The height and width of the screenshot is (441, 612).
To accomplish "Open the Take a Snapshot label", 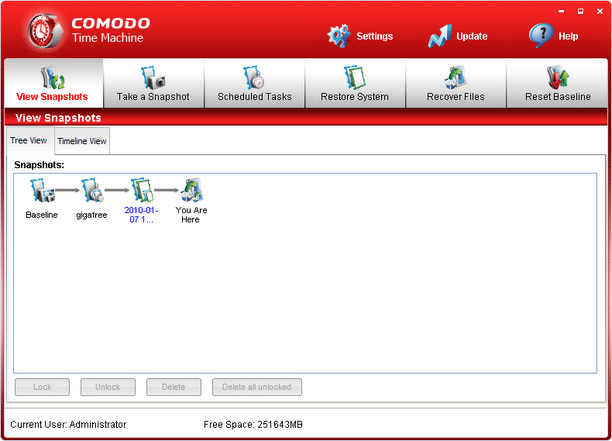I will tap(153, 96).
